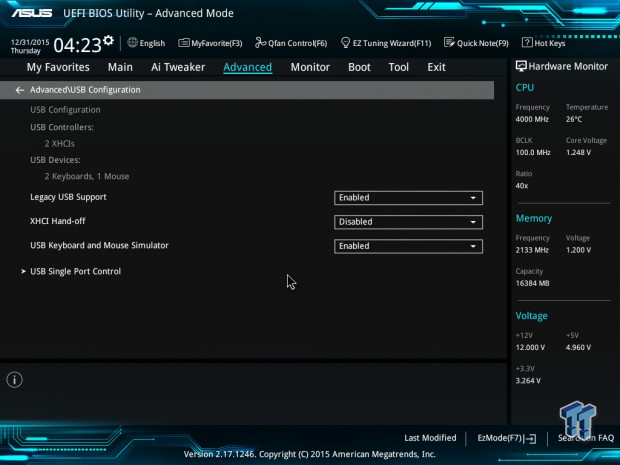Select USB Keyboard and Mouse Simulator label
Screen dimensions: 620x465
99,246
